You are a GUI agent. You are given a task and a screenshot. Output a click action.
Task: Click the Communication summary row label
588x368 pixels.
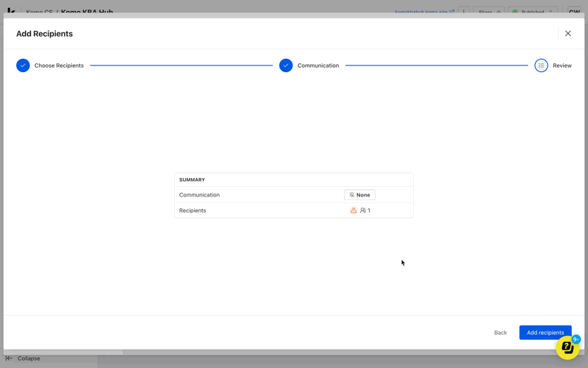tap(199, 195)
